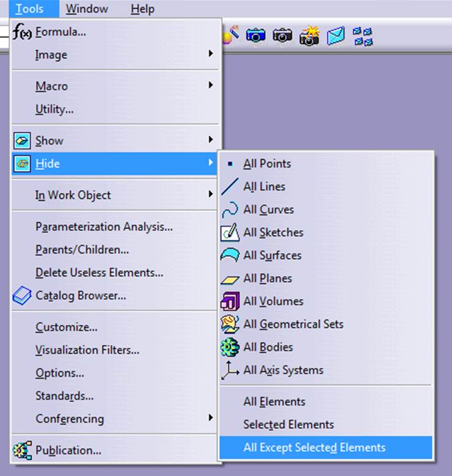Select All Lines text label
This screenshot has width=452, height=476.
264,186
